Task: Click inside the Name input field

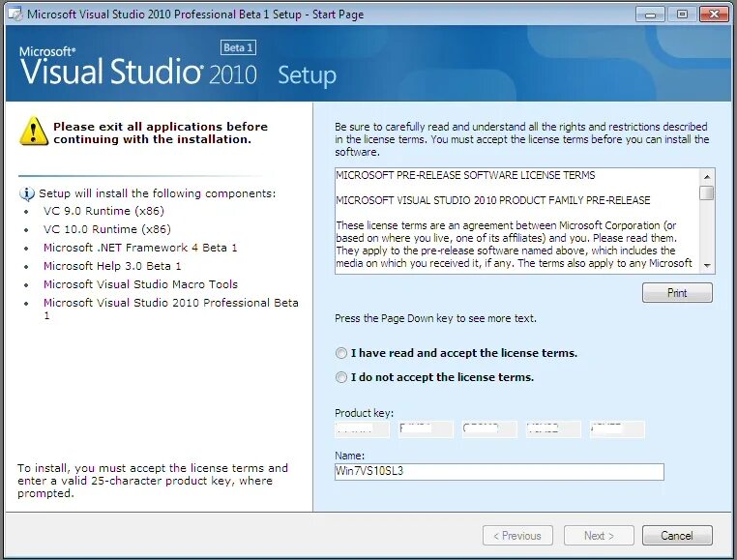Action: coord(499,472)
